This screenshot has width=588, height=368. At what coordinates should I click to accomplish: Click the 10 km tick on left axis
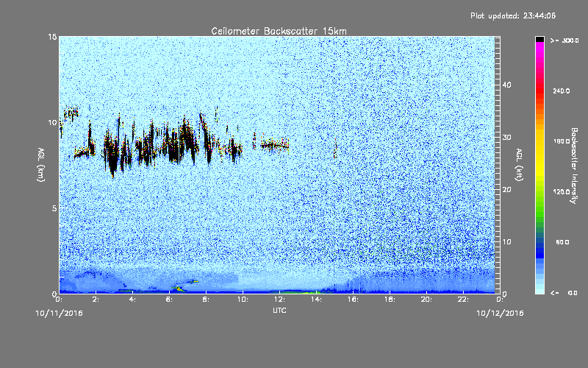(x=52, y=122)
